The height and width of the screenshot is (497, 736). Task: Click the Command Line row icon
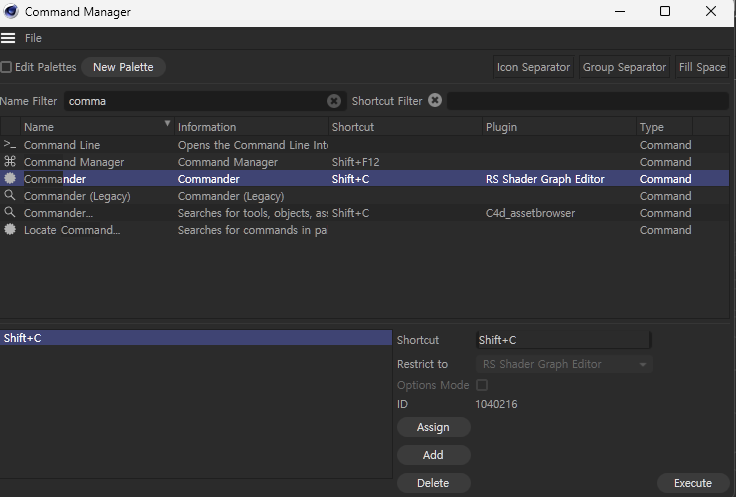click(10, 145)
